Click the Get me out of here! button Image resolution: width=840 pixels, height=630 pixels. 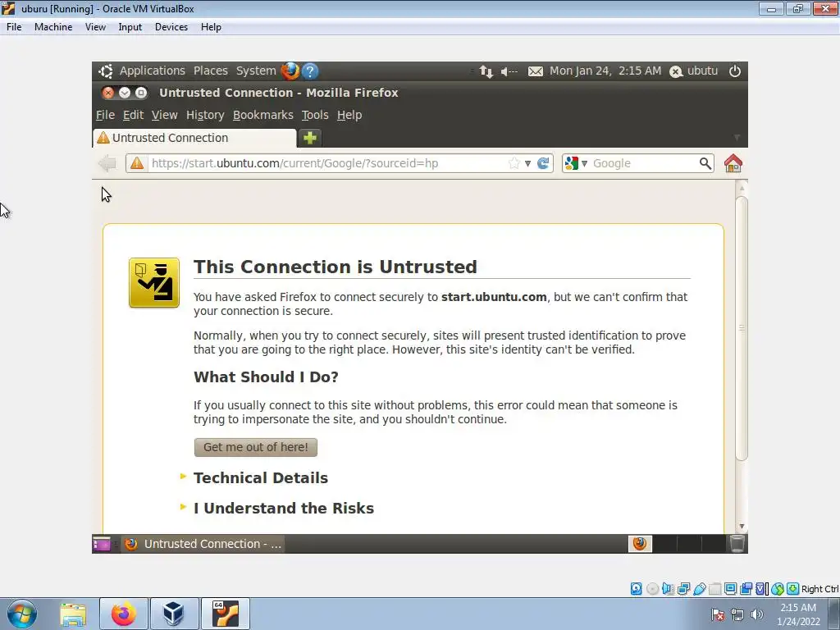coord(256,447)
